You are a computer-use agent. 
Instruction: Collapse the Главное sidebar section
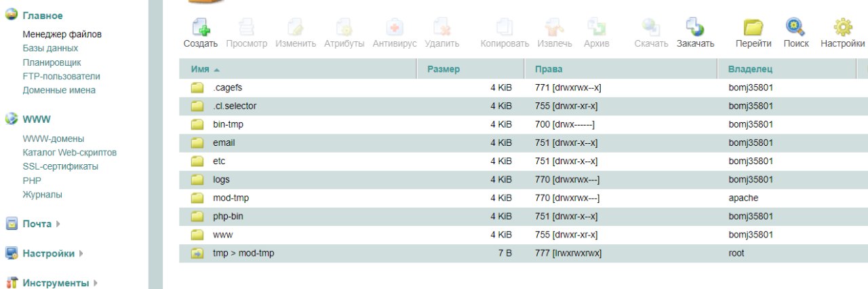tap(43, 16)
